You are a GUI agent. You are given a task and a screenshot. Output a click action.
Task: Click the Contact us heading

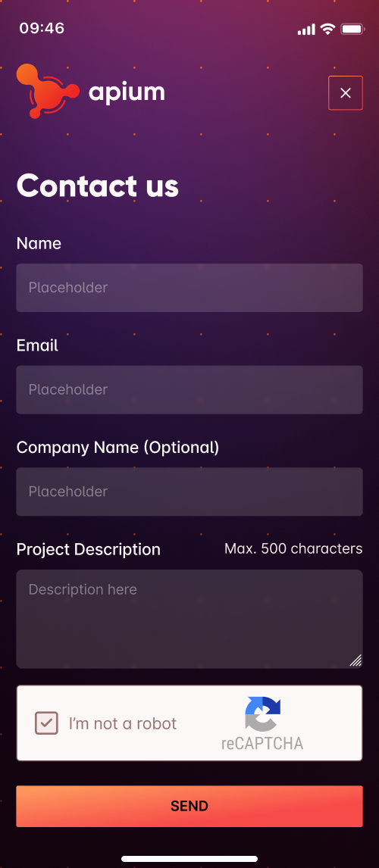[98, 186]
